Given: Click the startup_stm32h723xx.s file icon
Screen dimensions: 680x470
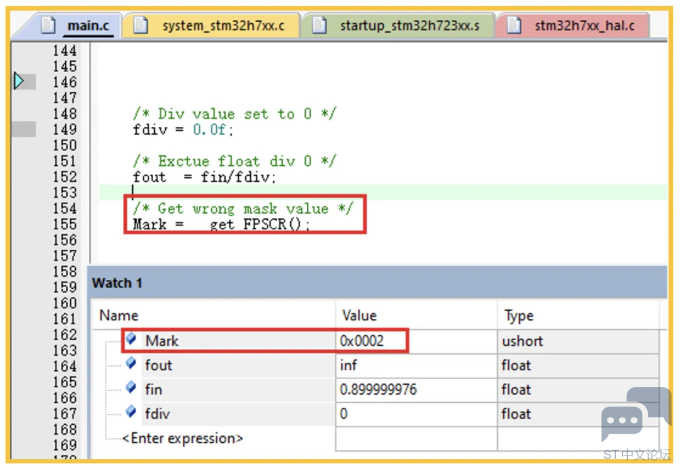Looking at the screenshot, I should click(x=319, y=25).
